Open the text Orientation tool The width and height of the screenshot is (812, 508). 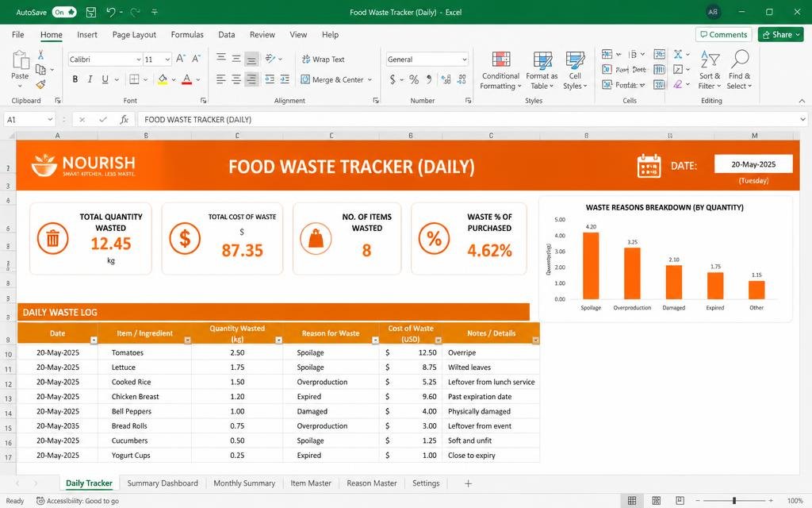click(x=270, y=59)
